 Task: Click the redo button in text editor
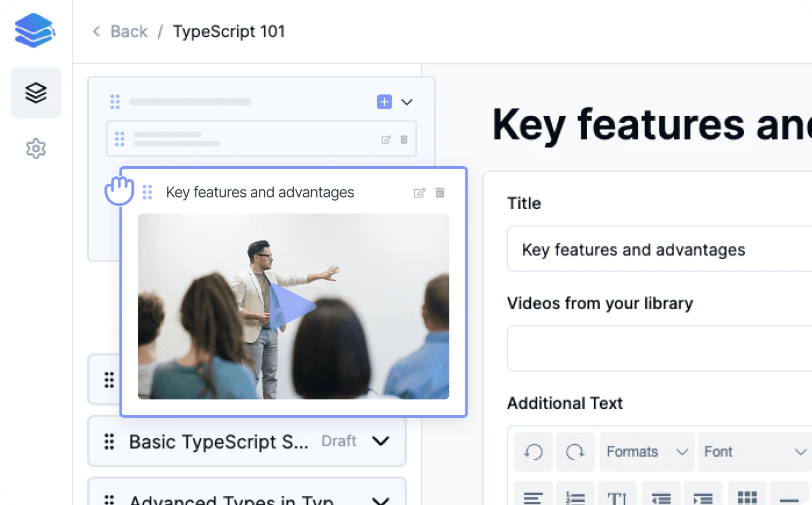(x=575, y=452)
